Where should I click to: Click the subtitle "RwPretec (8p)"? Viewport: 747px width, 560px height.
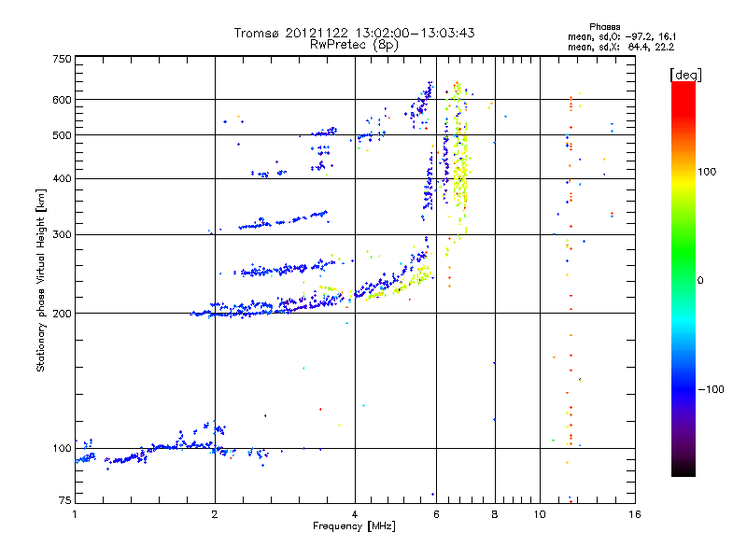click(x=355, y=45)
